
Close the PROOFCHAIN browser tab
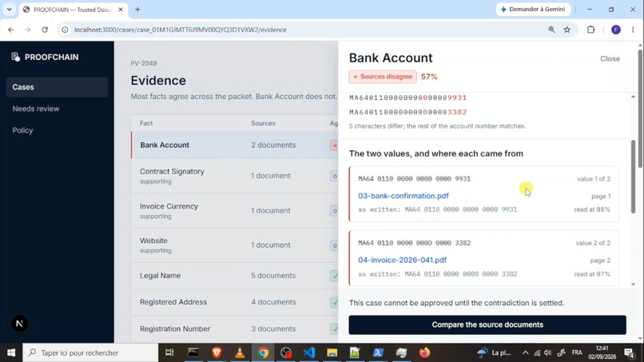tap(121, 10)
